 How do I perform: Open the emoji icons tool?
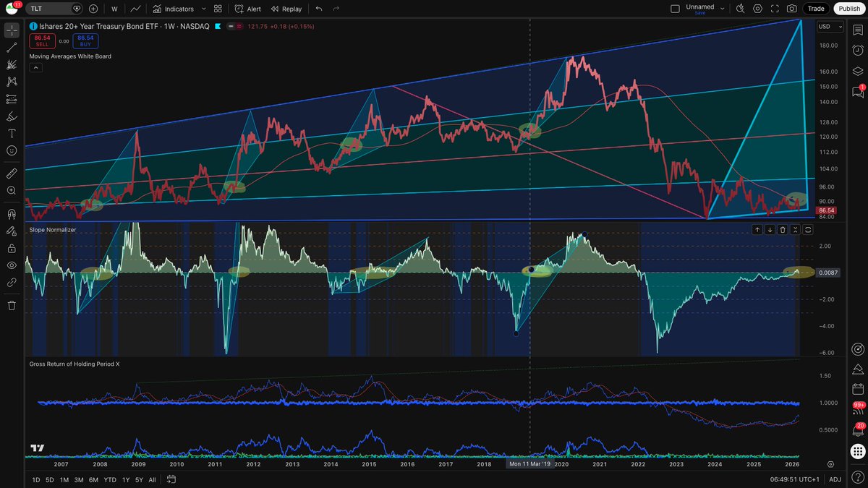[12, 150]
